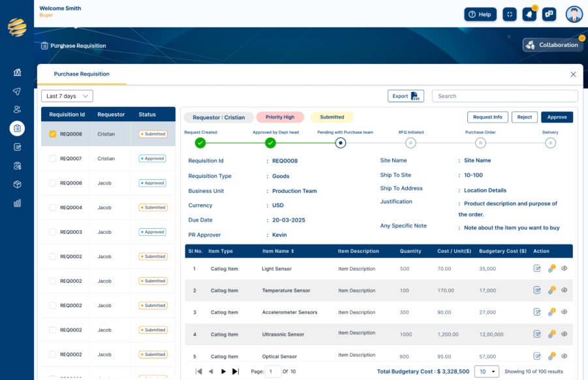The width and height of the screenshot is (588, 380).
Task: Click the fullscreen toggle icon in header
Action: 509,14
